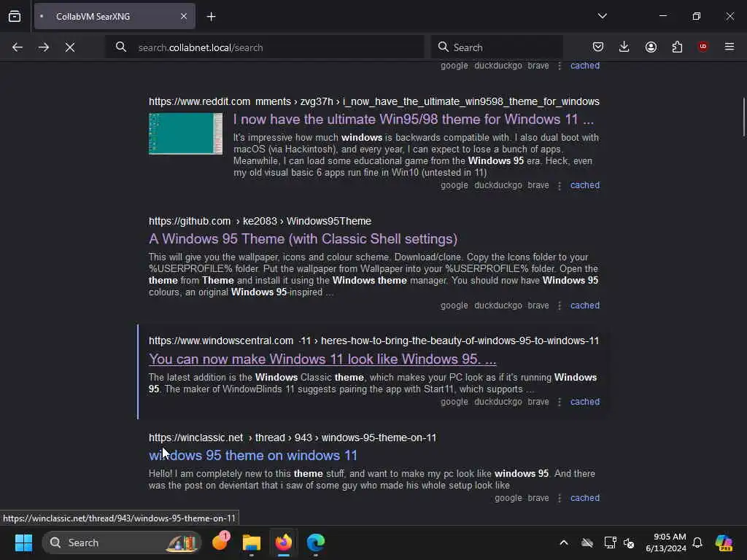
Task: Open more options for GitHub result
Action: (560, 306)
